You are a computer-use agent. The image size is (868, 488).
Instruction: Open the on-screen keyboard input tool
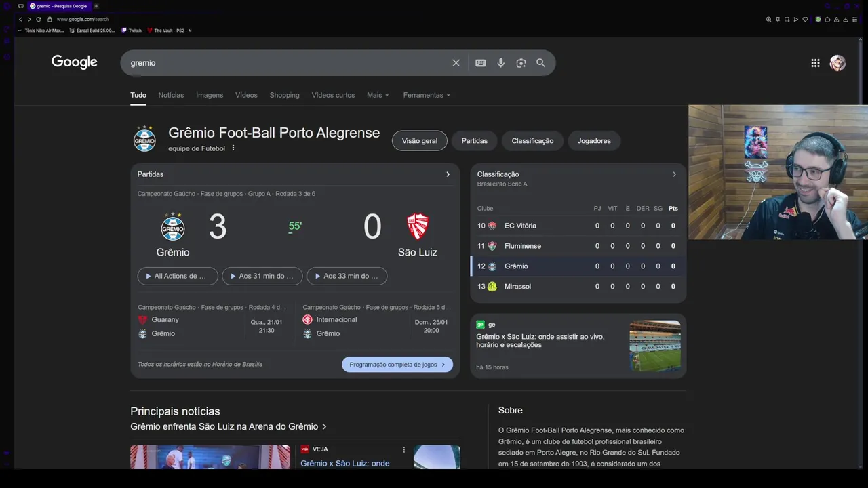[481, 63]
